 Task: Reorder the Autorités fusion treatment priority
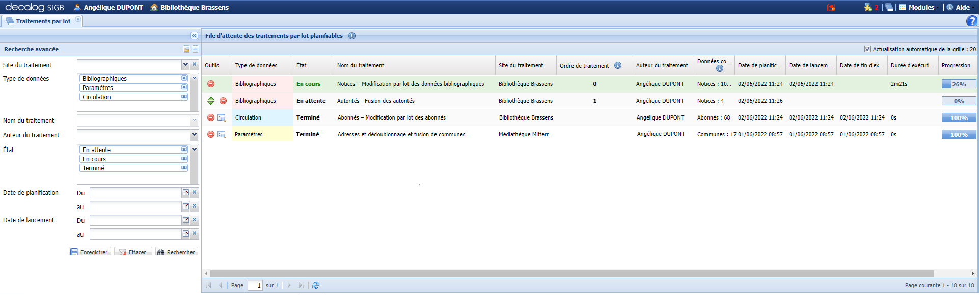(x=211, y=101)
